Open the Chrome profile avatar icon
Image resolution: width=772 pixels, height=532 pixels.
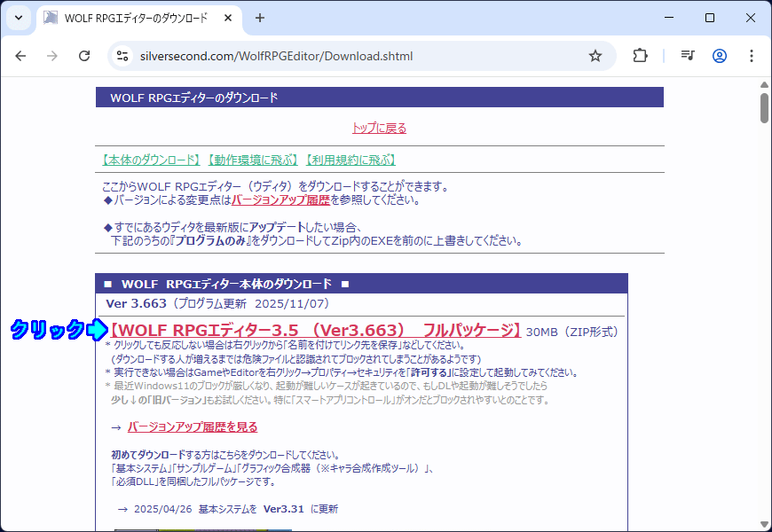(720, 56)
